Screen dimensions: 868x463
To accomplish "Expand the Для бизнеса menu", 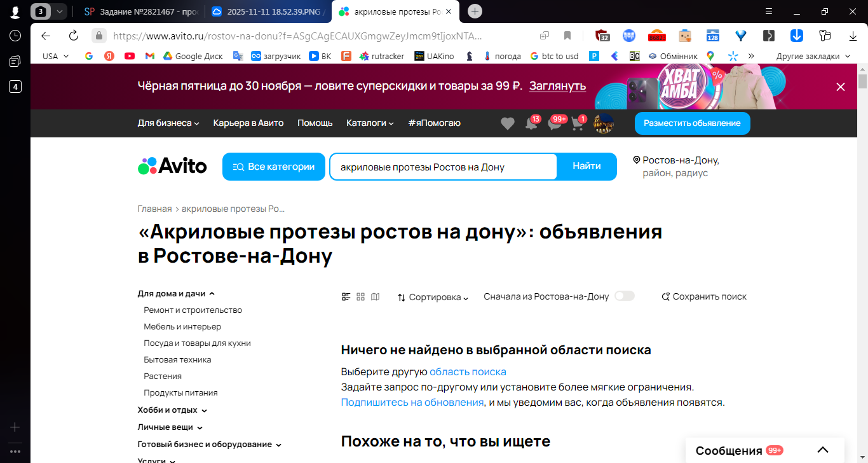I will (168, 123).
